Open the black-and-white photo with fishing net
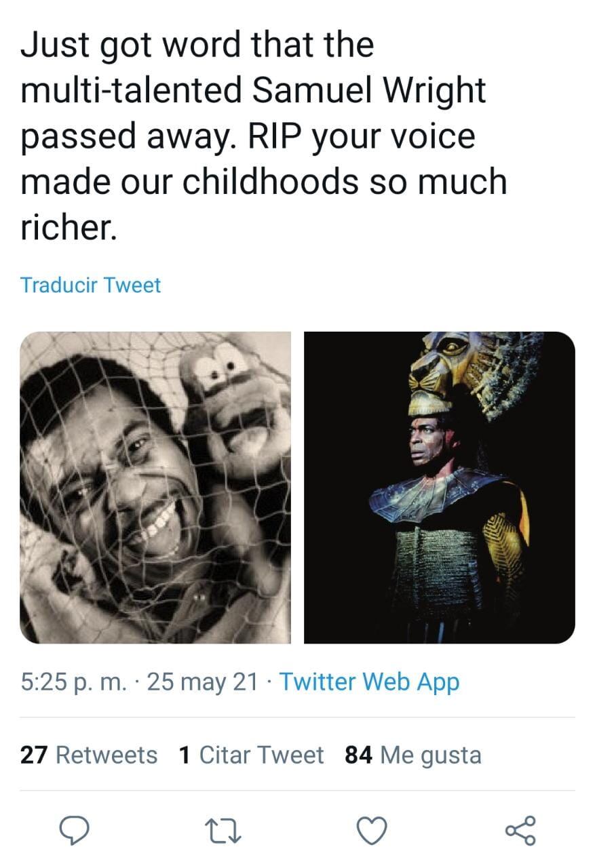This screenshot has width=595, height=868. point(155,487)
